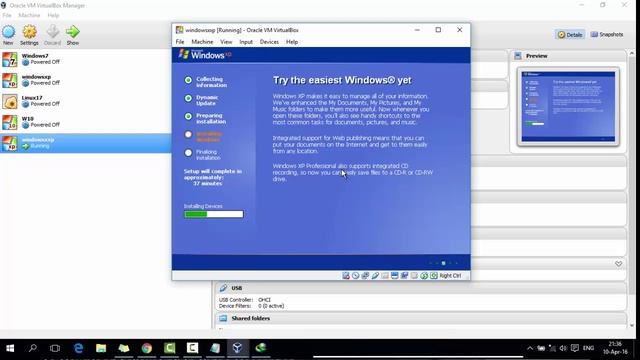The image size is (640, 360).
Task: Click the Show green arrow icon
Action: (x=73, y=32)
